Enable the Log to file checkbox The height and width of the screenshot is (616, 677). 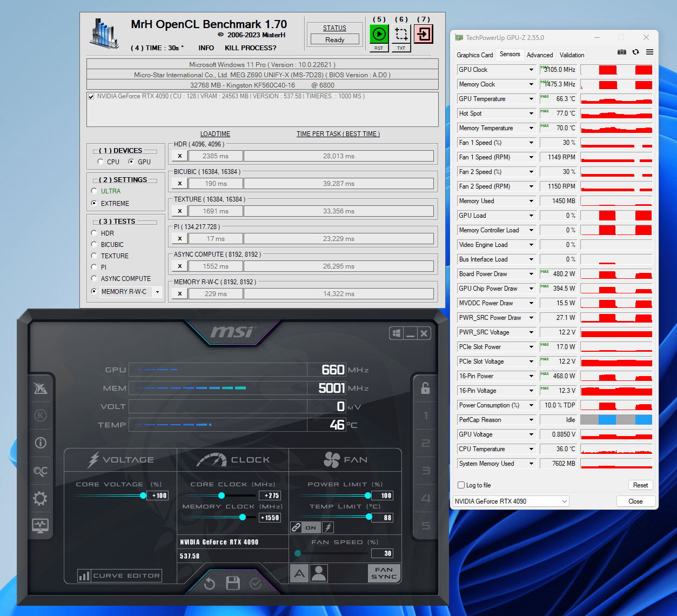point(461,485)
